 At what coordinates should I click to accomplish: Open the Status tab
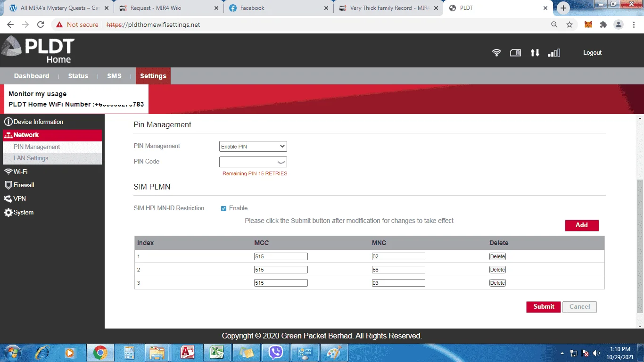(x=78, y=76)
